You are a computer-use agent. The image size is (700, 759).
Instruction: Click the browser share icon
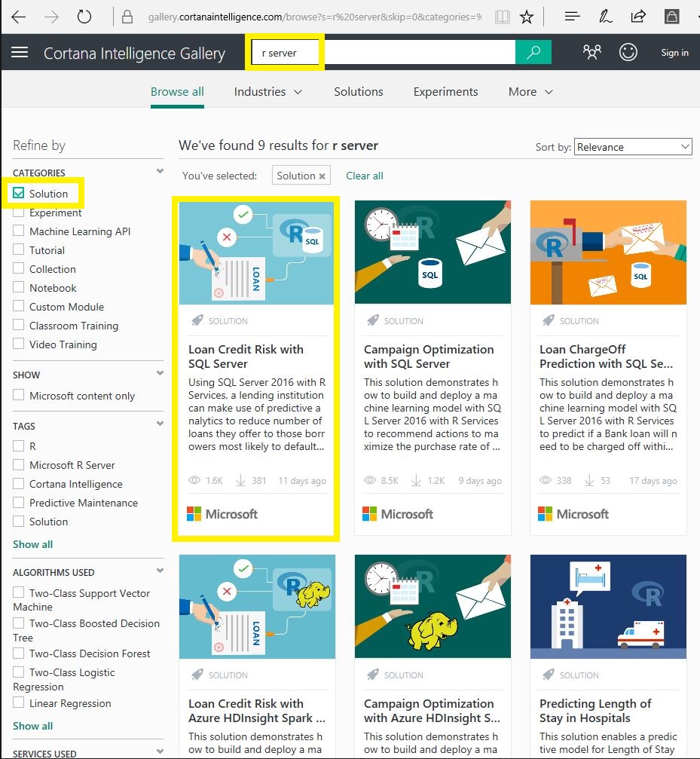click(x=638, y=17)
